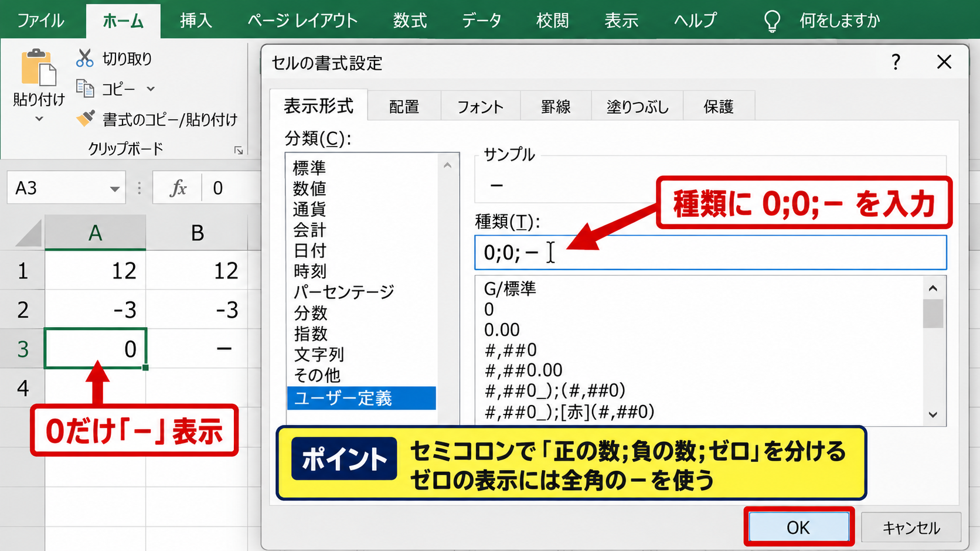Open the 校閲 ribbon tab
The width and height of the screenshot is (980, 551).
(553, 21)
